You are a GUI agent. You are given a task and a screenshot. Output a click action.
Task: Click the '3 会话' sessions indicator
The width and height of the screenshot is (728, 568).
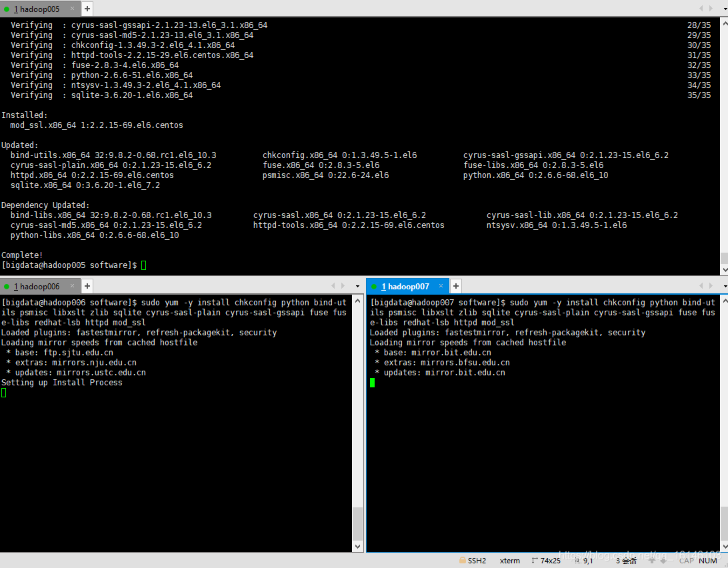(626, 561)
